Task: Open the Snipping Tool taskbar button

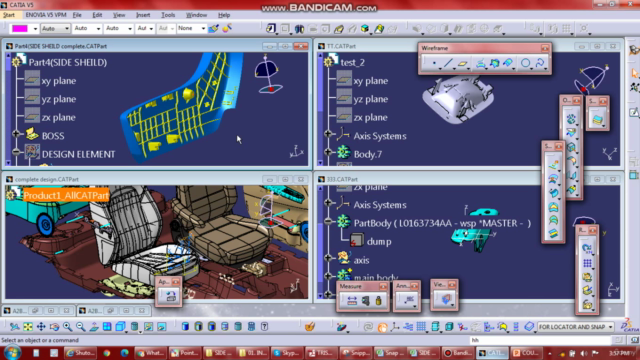Action: tap(355, 353)
